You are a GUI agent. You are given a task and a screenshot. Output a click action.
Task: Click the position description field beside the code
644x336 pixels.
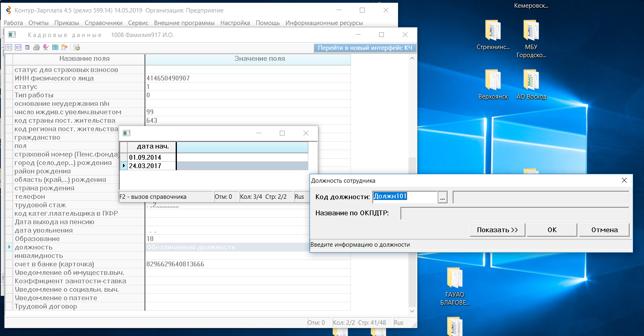coord(541,197)
